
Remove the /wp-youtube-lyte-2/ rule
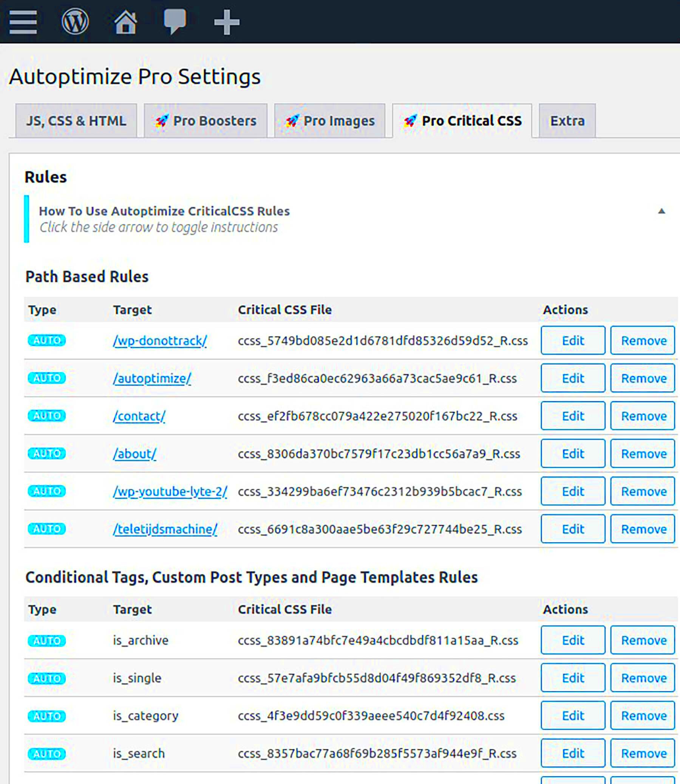[x=643, y=491]
